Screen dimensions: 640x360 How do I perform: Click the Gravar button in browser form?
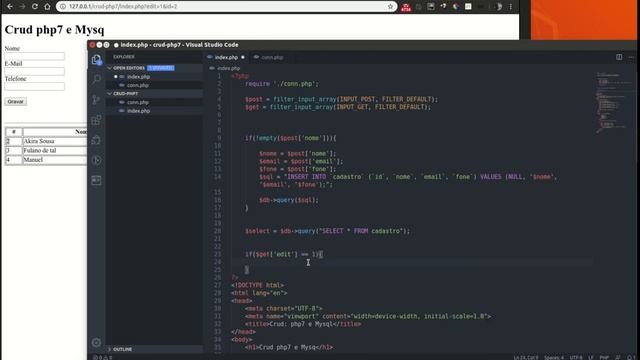coord(16,102)
